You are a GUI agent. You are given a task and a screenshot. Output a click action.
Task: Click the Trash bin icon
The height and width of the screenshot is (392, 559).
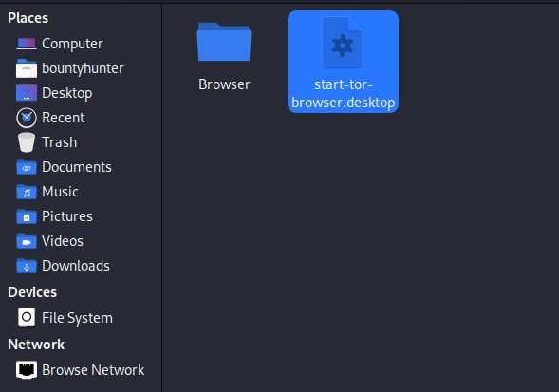pos(27,142)
